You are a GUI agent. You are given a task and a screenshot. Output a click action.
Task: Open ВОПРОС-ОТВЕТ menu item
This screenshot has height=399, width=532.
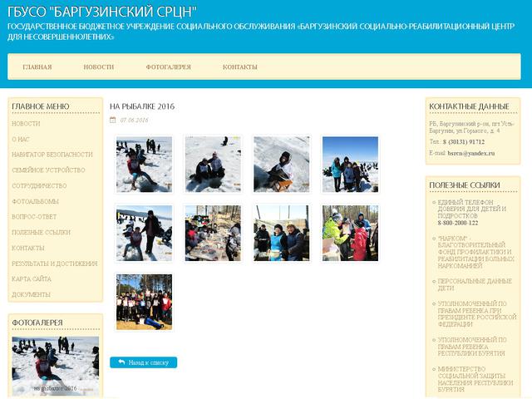pos(34,216)
